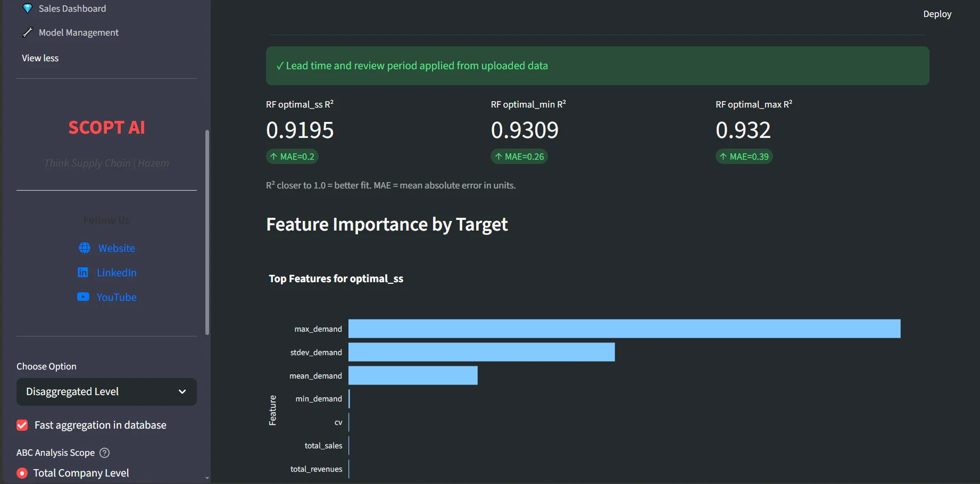Viewport: 980px width, 484px height.
Task: Click the stdev_demand bar in chart
Action: (481, 352)
